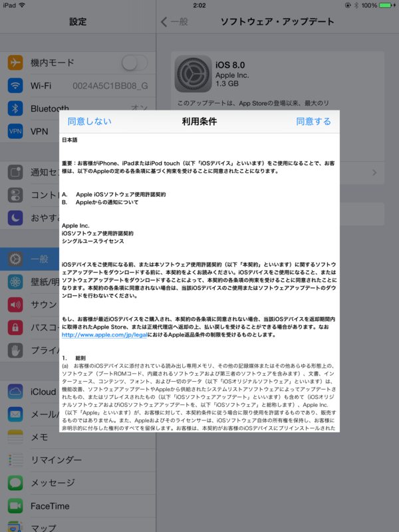This screenshot has height=532, width=399.
Task: Tap the iOS 8.0 update gear icon
Action: [x=193, y=74]
